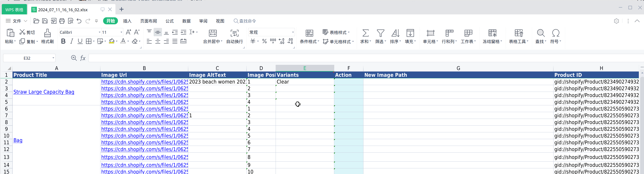Image resolution: width=644 pixels, height=174 pixels.
Task: Click the name box showing E32
Action: [x=27, y=58]
